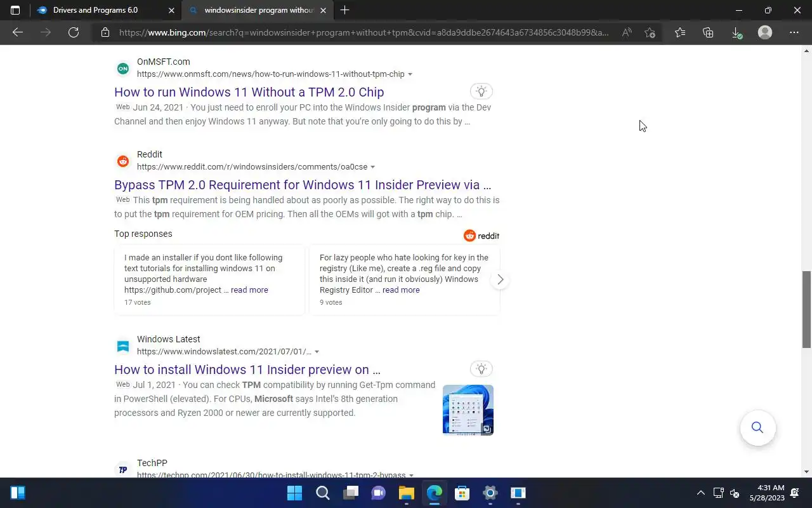
Task: Click lightbulb icon beside Windows Latest result
Action: point(481,369)
